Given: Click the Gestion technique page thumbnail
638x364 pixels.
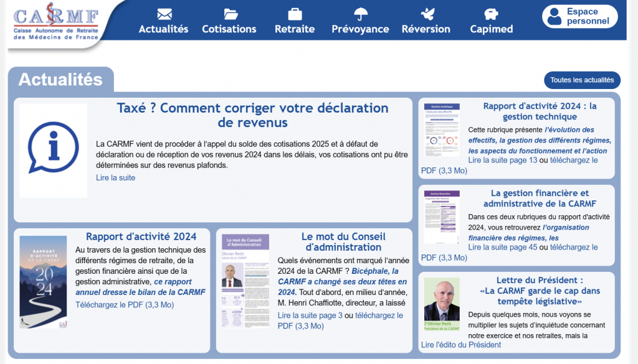Looking at the screenshot, I should click(442, 130).
